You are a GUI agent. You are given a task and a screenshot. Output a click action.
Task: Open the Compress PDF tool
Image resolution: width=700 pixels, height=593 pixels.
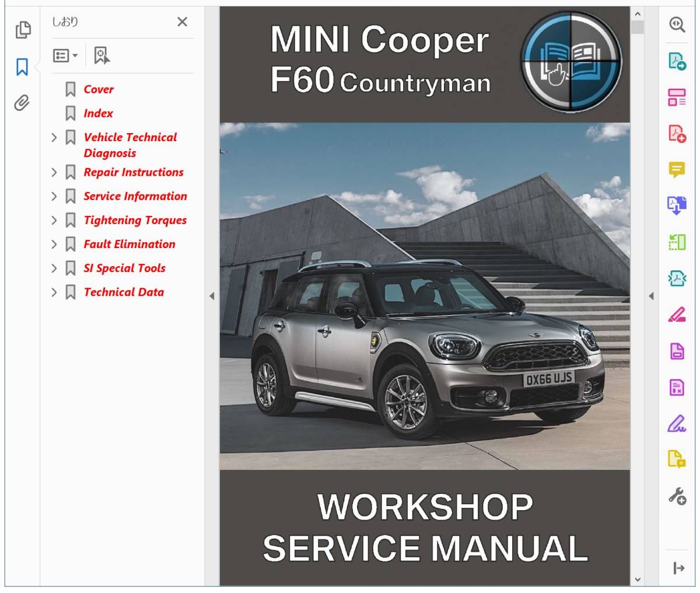pyautogui.click(x=677, y=278)
